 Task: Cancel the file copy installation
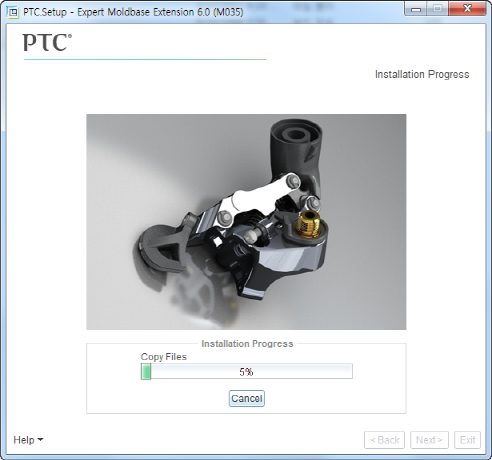tap(247, 398)
